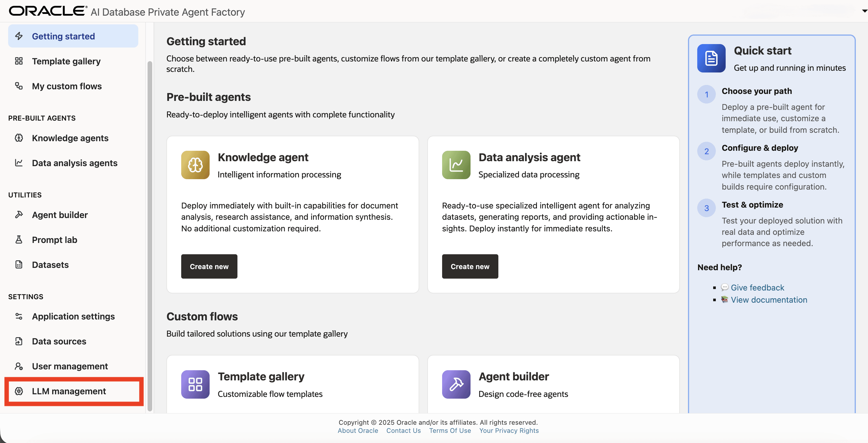
Task: Open About Oracle footer link
Action: click(x=358, y=430)
